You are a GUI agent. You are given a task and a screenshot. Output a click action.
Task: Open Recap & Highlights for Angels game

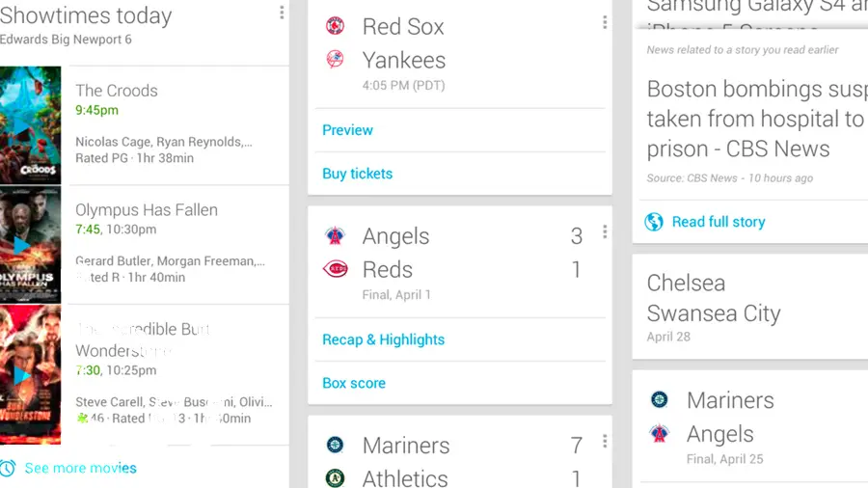(384, 339)
